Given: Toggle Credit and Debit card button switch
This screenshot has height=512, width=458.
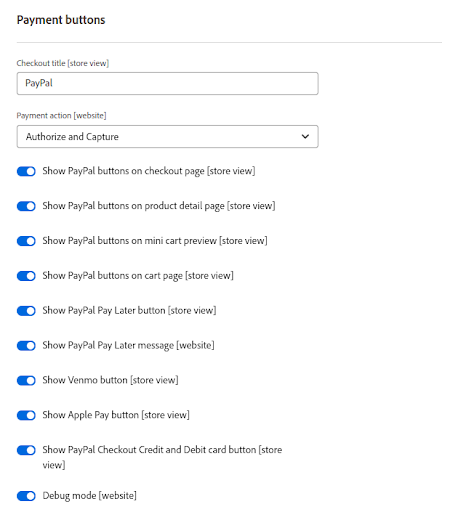Looking at the screenshot, I should [x=26, y=450].
